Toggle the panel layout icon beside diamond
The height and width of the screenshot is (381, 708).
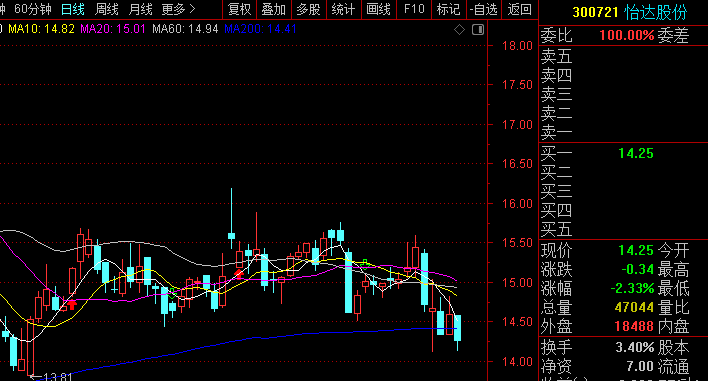[478, 30]
